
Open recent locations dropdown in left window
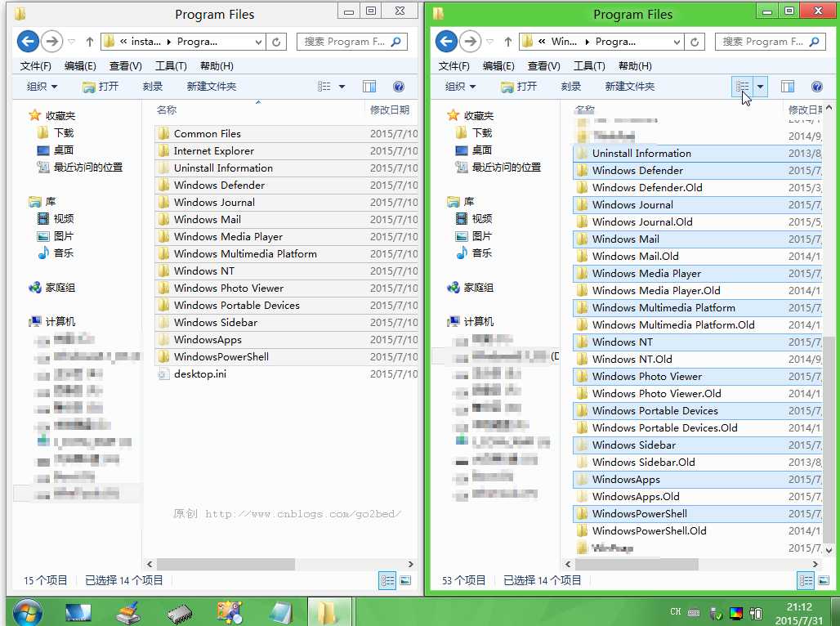coord(71,42)
